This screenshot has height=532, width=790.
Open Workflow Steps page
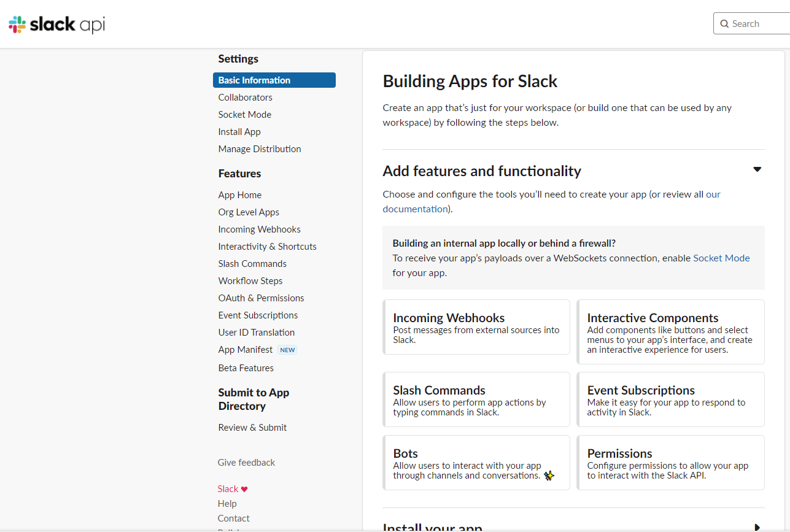[x=250, y=281]
